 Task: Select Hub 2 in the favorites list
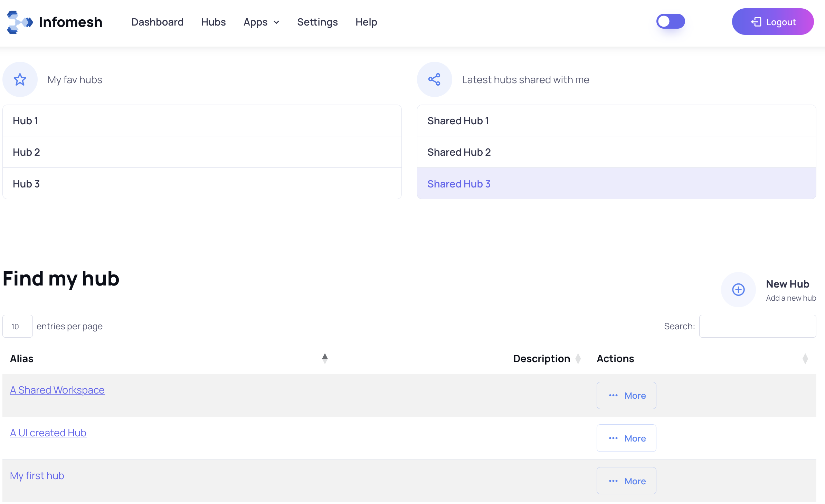tap(26, 152)
